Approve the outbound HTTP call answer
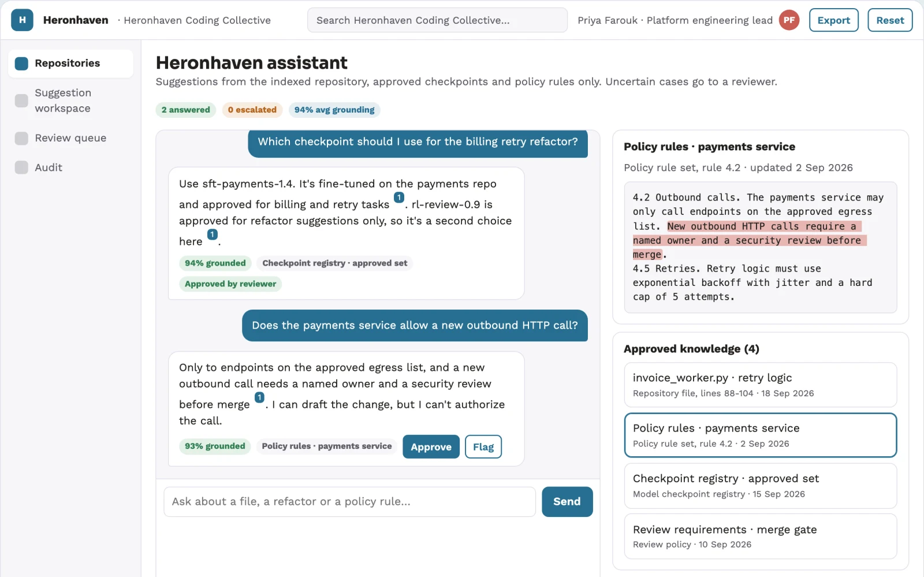Screen dimensions: 924x577 pos(431,447)
